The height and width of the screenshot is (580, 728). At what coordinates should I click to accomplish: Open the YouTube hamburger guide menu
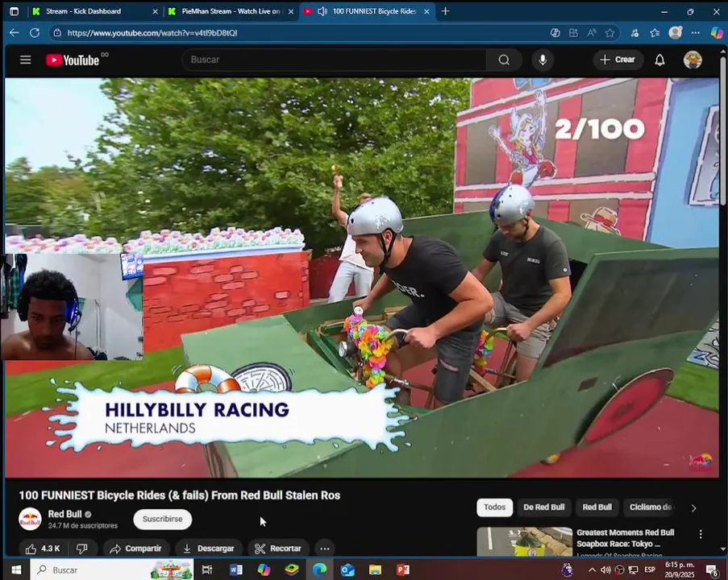[x=26, y=60]
